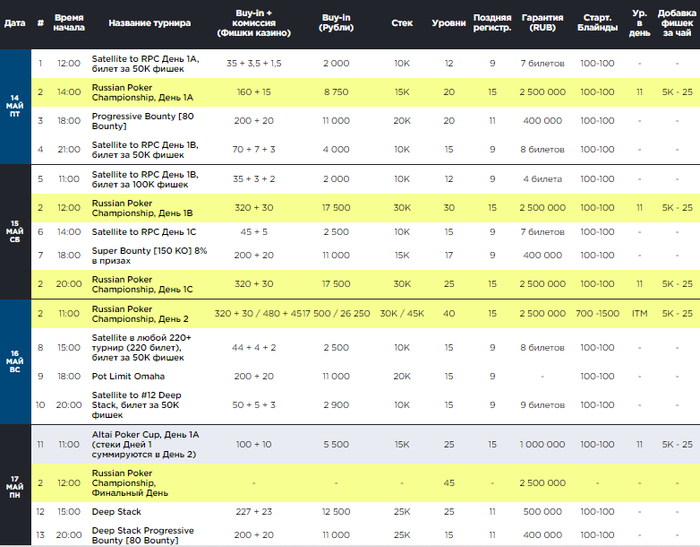Click the 'Поздняя регистр.' column header
Screen dimensions: 700x547
point(492,23)
